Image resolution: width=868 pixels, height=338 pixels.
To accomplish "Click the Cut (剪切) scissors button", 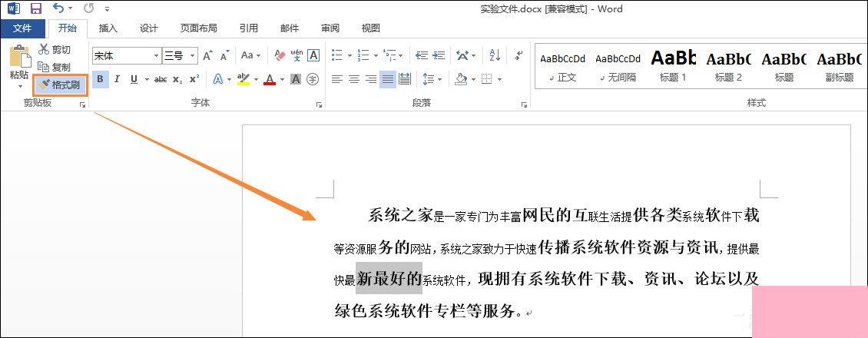I will pyautogui.click(x=55, y=50).
